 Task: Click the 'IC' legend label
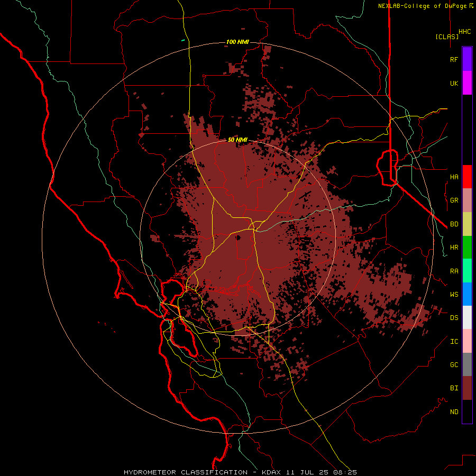(454, 342)
